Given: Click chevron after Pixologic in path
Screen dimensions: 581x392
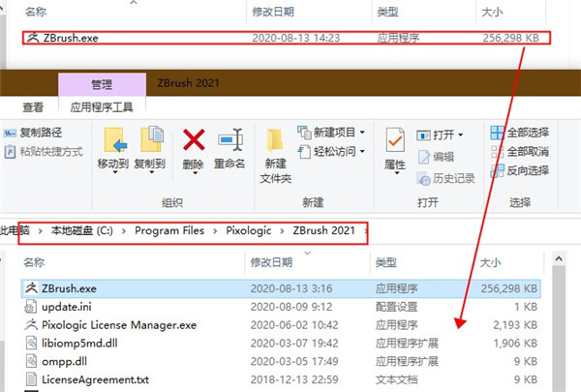Looking at the screenshot, I should [282, 231].
